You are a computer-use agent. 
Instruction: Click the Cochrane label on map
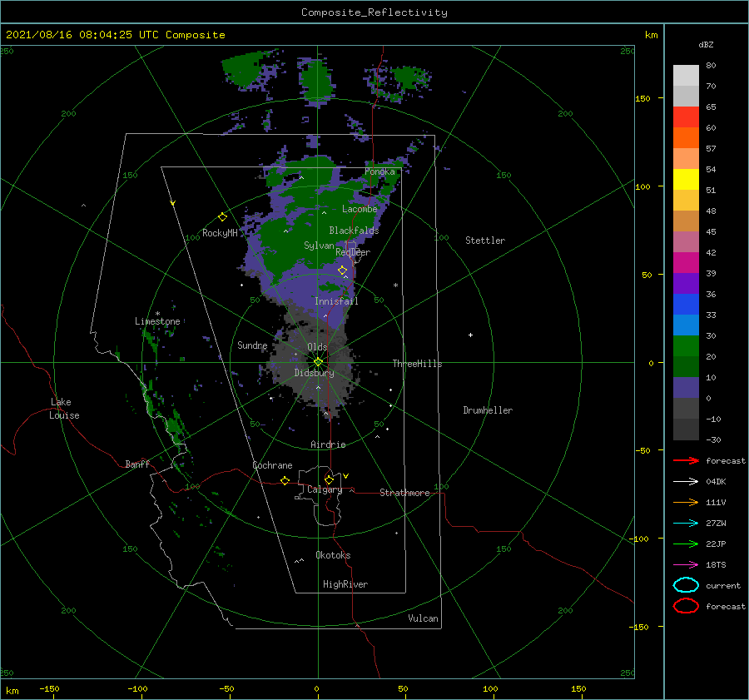pyautogui.click(x=272, y=465)
